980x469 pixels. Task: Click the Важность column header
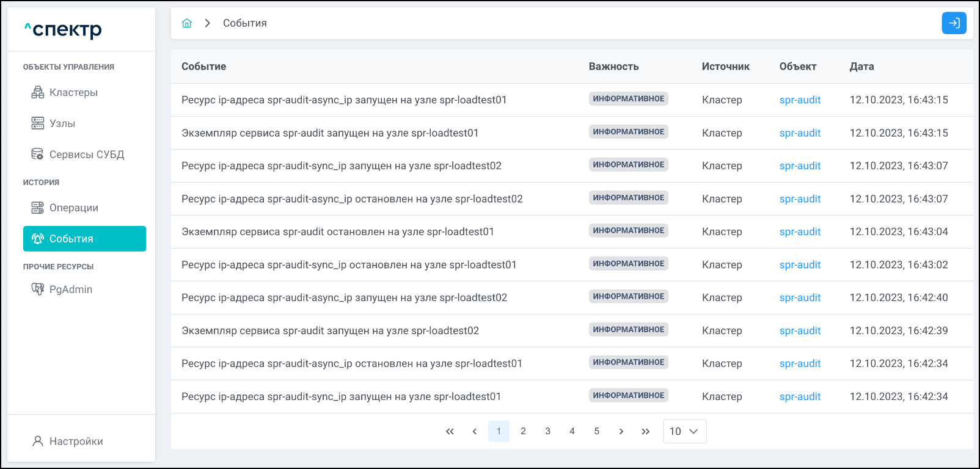click(x=613, y=67)
